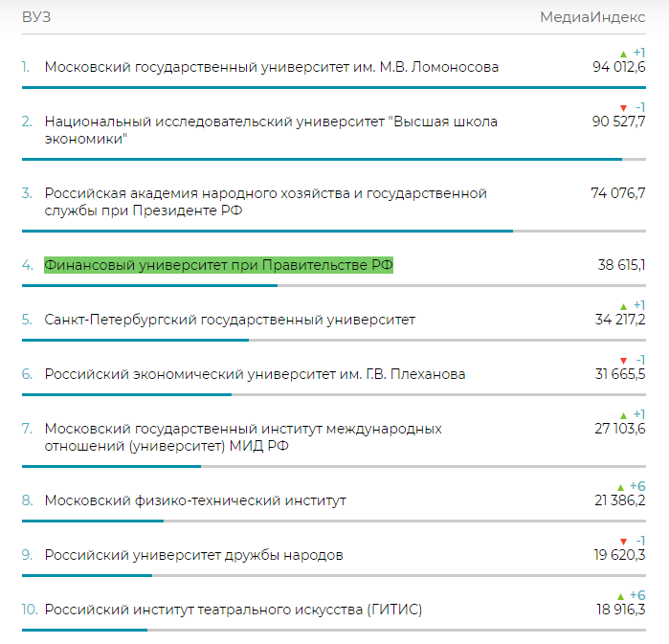
Task: Open Российский институт театрального искусства (ГИТИС)
Action: pos(234,610)
